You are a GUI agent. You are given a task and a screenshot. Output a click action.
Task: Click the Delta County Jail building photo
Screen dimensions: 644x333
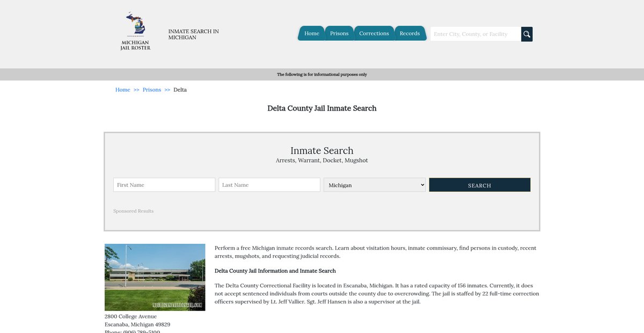click(155, 277)
